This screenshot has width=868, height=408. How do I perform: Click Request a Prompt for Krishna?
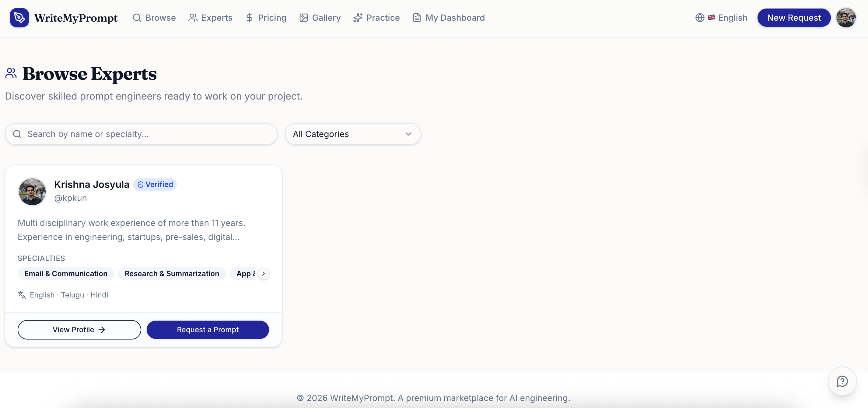click(x=208, y=329)
